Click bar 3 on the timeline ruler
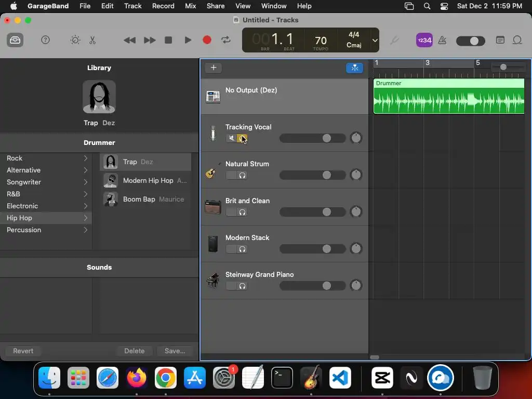532x399 pixels. [x=427, y=63]
